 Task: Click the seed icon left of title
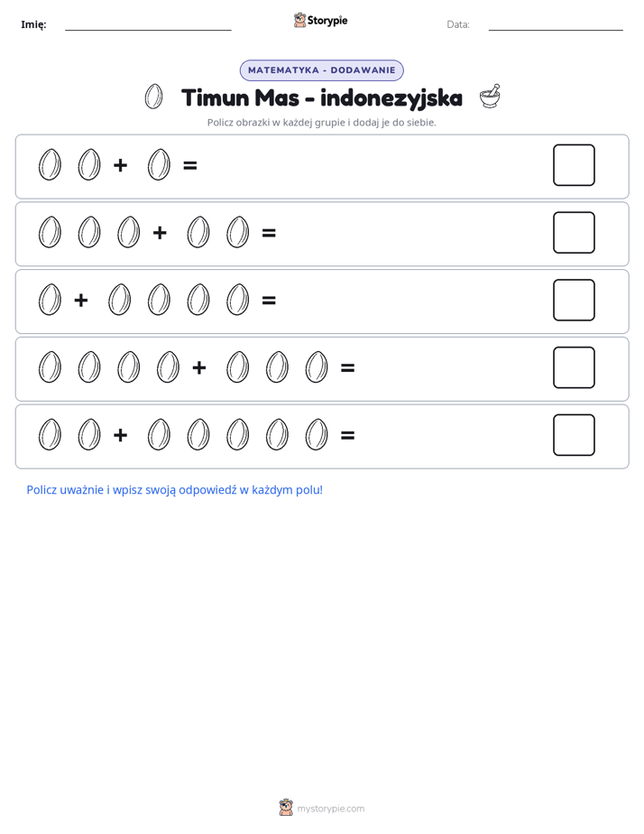tap(153, 97)
